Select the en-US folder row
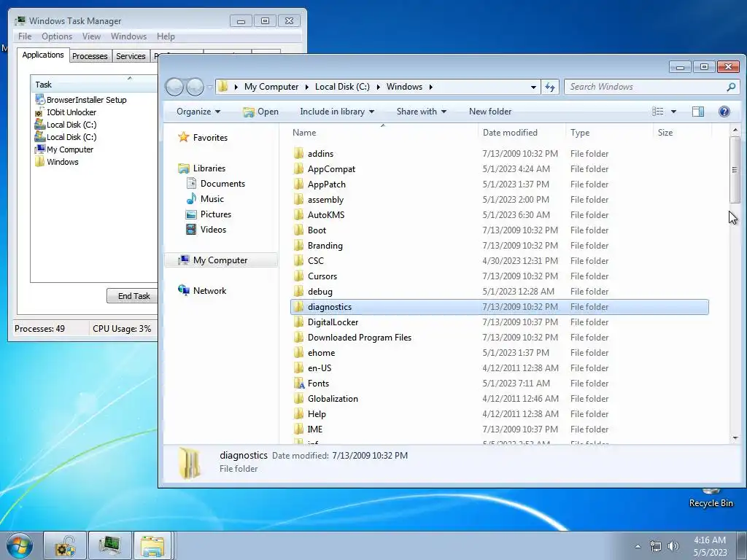Image resolution: width=747 pixels, height=560 pixels. pos(499,368)
